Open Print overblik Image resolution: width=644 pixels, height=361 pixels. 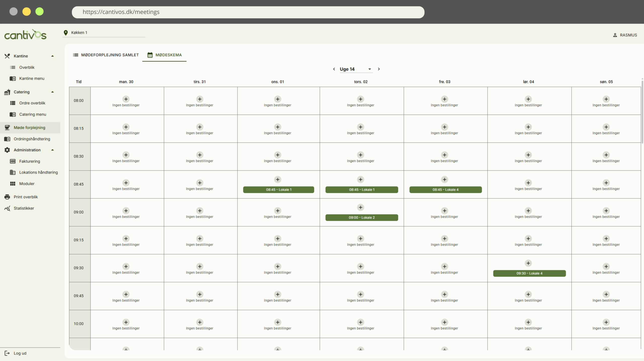[x=25, y=197]
